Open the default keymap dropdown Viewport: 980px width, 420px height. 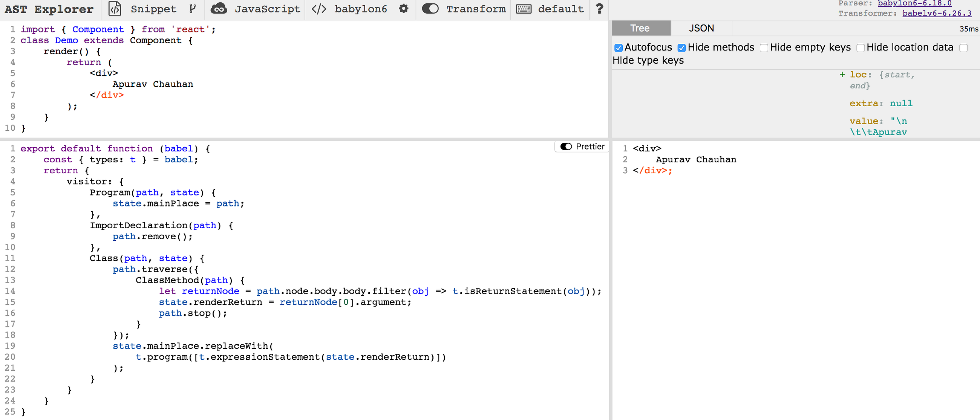tap(561, 9)
